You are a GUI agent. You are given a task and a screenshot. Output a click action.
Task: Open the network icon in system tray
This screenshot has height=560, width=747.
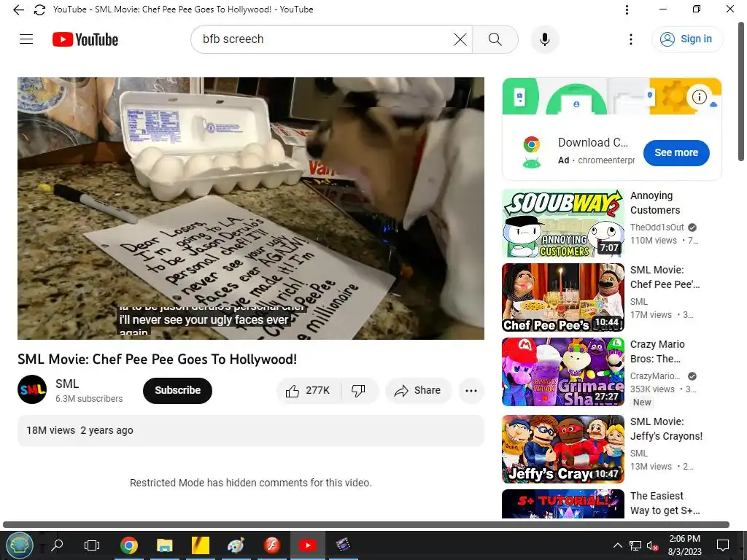pos(635,545)
